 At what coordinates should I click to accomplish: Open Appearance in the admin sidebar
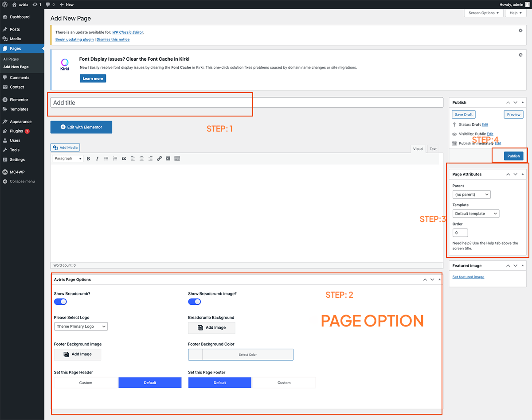click(20, 121)
